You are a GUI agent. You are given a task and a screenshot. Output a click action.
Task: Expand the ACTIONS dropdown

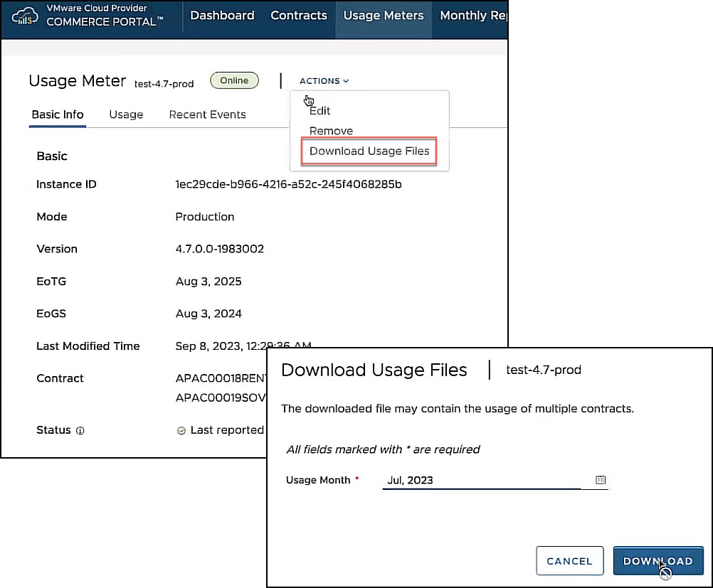[x=324, y=81]
